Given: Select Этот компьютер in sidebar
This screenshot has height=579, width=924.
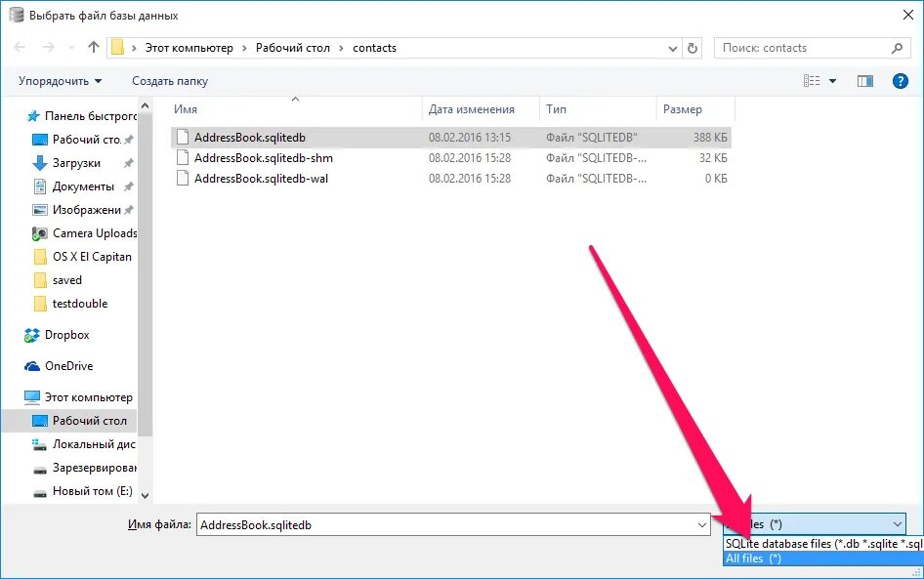Looking at the screenshot, I should point(78,397).
